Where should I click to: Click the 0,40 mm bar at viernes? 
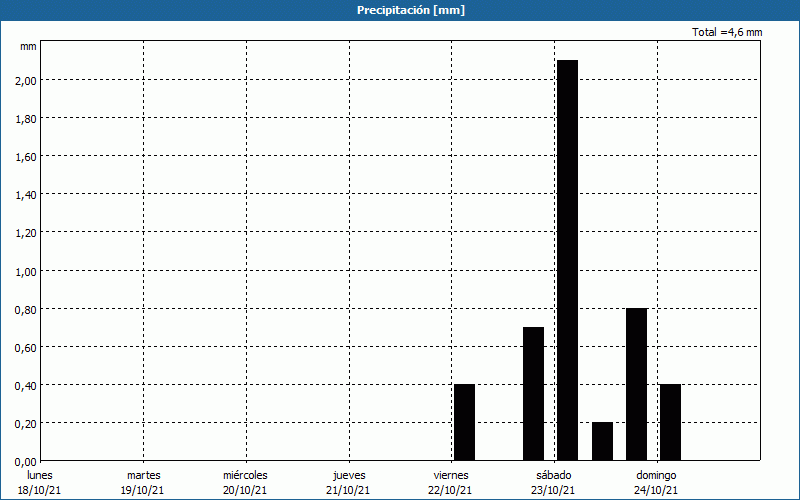point(464,422)
